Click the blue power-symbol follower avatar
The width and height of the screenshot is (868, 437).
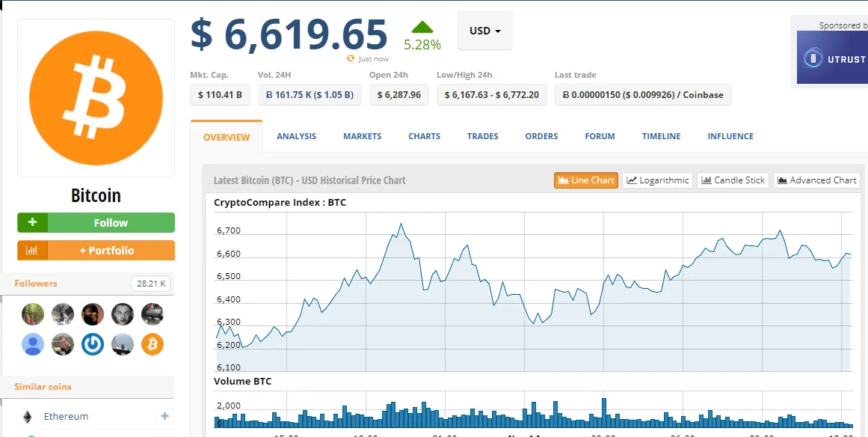[x=93, y=344]
